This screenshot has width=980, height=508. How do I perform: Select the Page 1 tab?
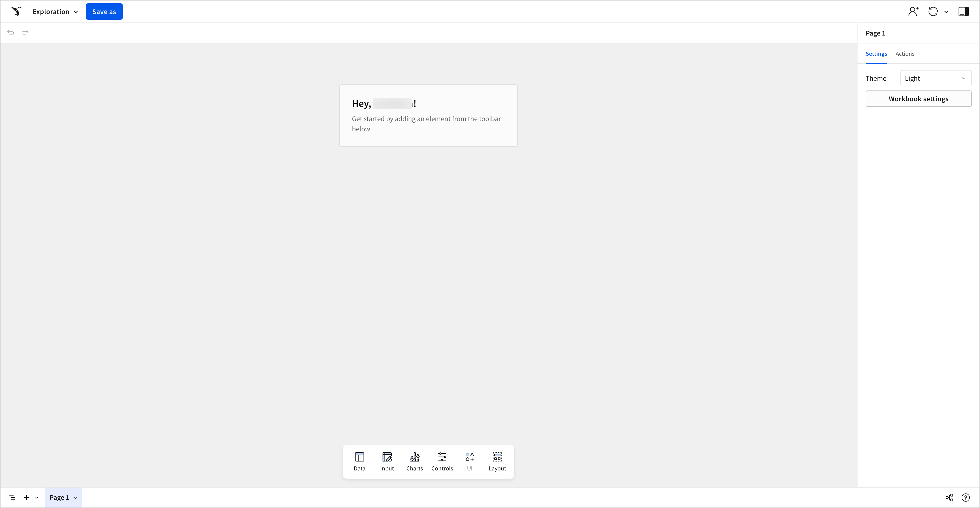(59, 497)
